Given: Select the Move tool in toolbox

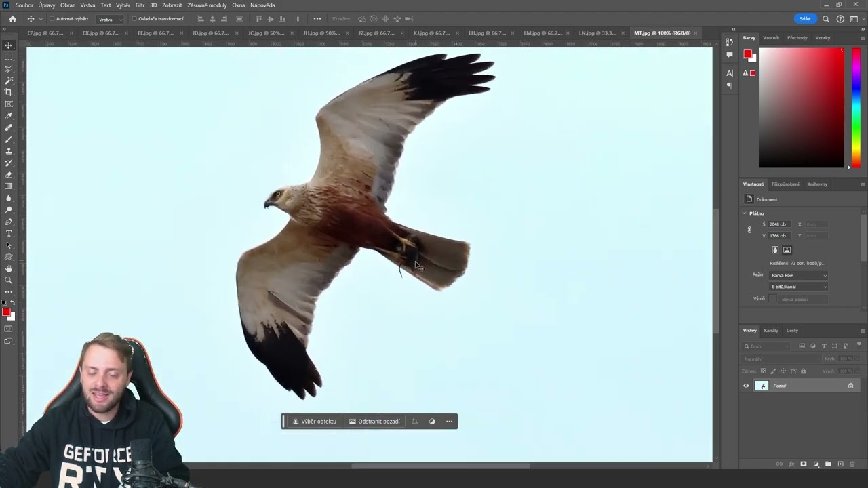Looking at the screenshot, I should pos(9,45).
